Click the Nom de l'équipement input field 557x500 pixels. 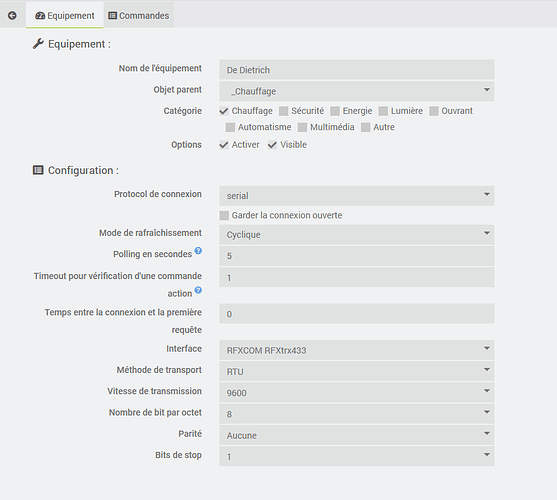357,70
